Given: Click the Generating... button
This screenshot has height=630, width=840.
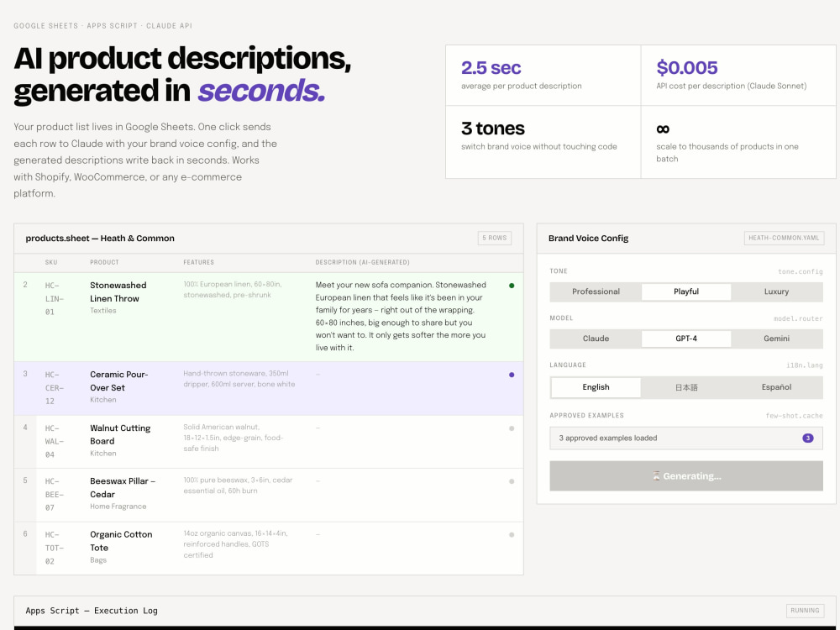Looking at the screenshot, I should click(686, 476).
